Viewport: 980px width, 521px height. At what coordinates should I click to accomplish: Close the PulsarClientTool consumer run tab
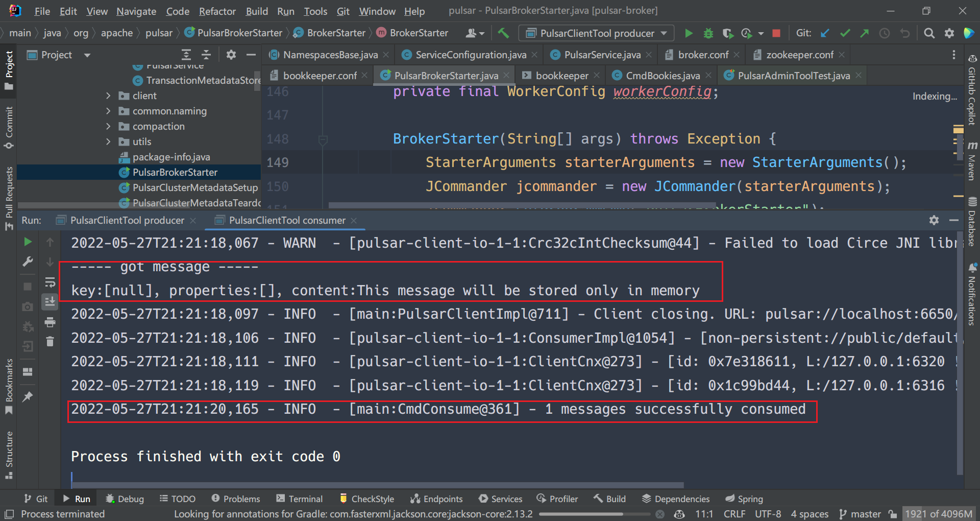pos(354,220)
